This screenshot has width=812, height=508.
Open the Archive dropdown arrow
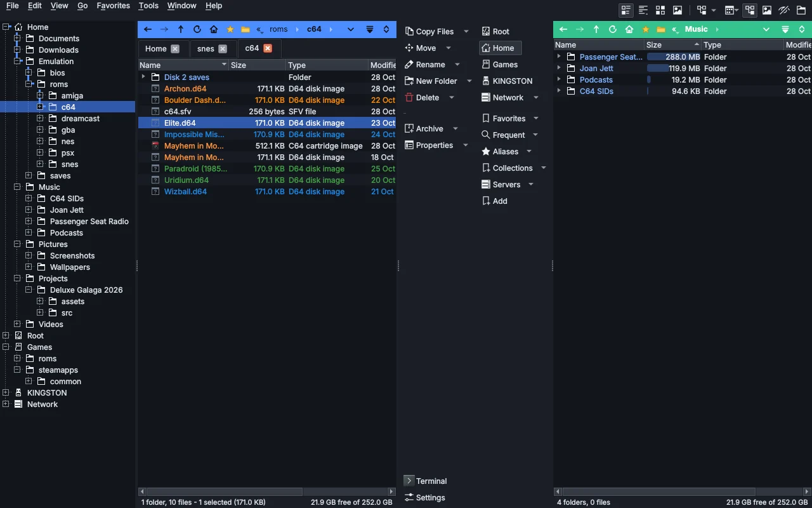pyautogui.click(x=455, y=128)
